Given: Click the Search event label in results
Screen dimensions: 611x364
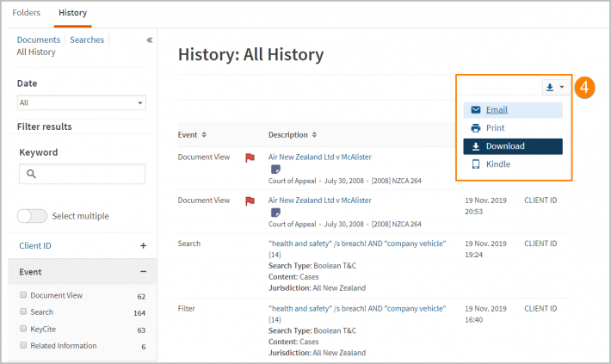Looking at the screenshot, I should point(189,244).
